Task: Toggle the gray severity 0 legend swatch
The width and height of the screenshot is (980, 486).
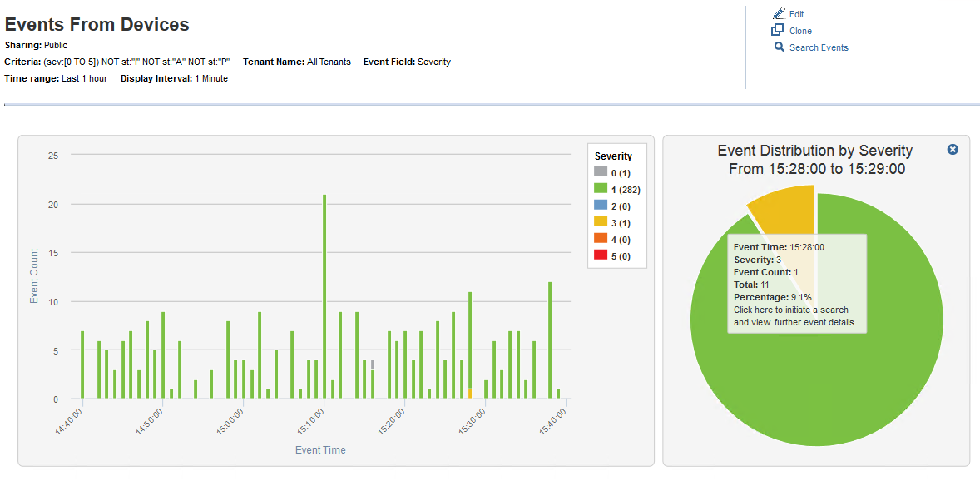Action: (600, 172)
